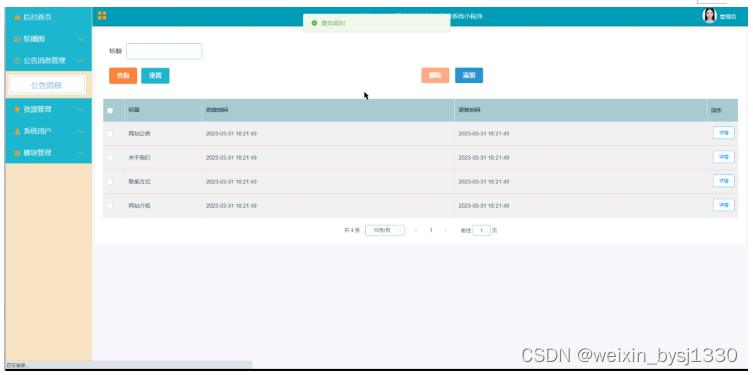Image resolution: width=753 pixels, height=375 pixels.
Task: Click the home icon beside 后台首页
Action: (17, 17)
